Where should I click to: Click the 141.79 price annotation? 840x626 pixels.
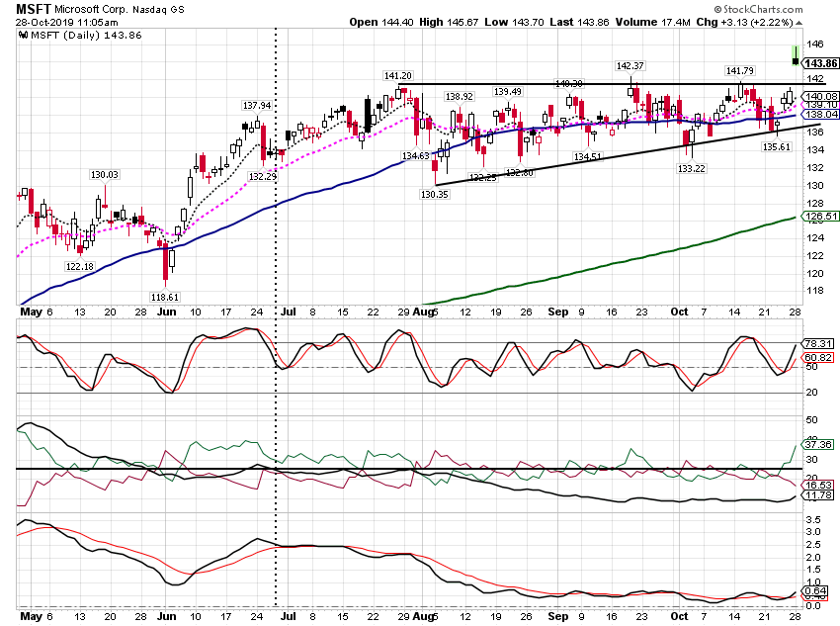(740, 71)
